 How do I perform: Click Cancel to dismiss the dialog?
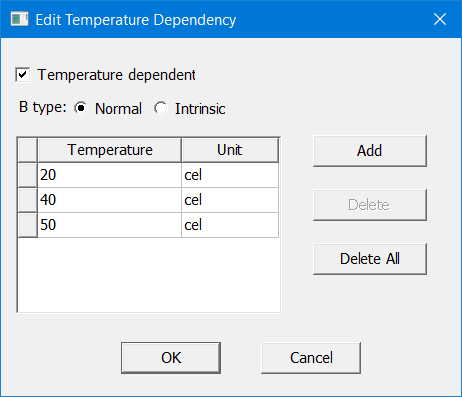click(x=311, y=358)
